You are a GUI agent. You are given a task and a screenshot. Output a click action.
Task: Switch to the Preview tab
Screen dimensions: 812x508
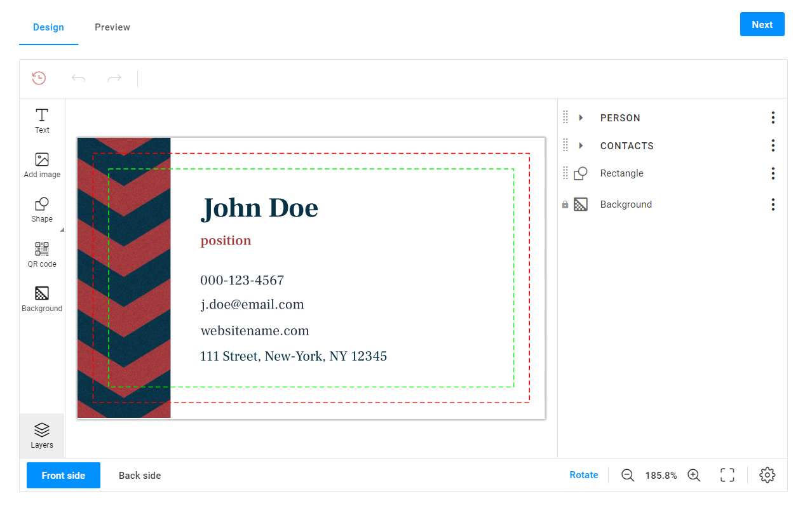coord(112,27)
